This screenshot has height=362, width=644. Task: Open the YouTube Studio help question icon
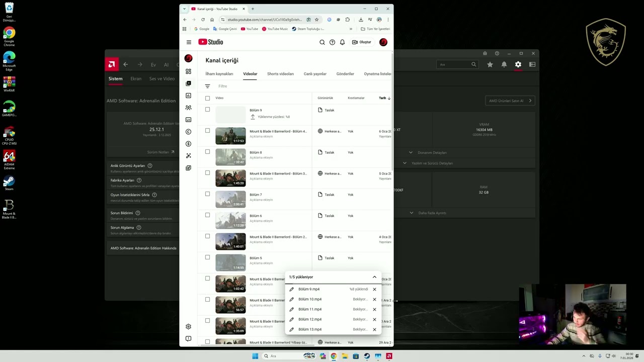332,42
